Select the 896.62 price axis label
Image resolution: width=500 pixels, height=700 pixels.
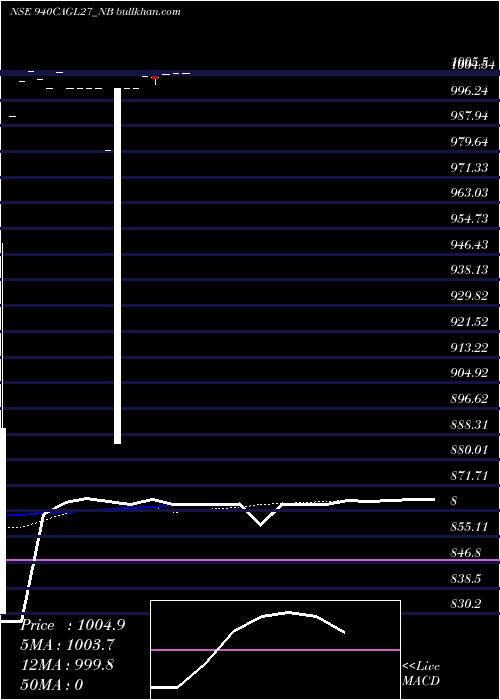point(469,399)
